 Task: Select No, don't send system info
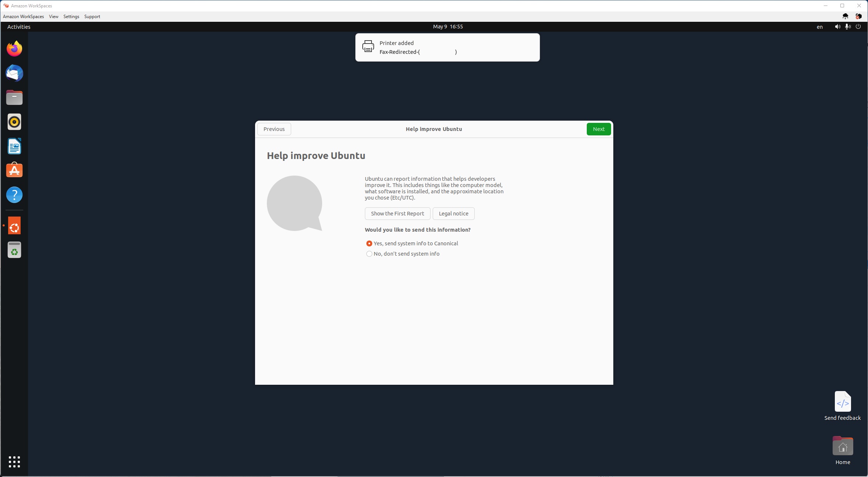tap(403, 254)
